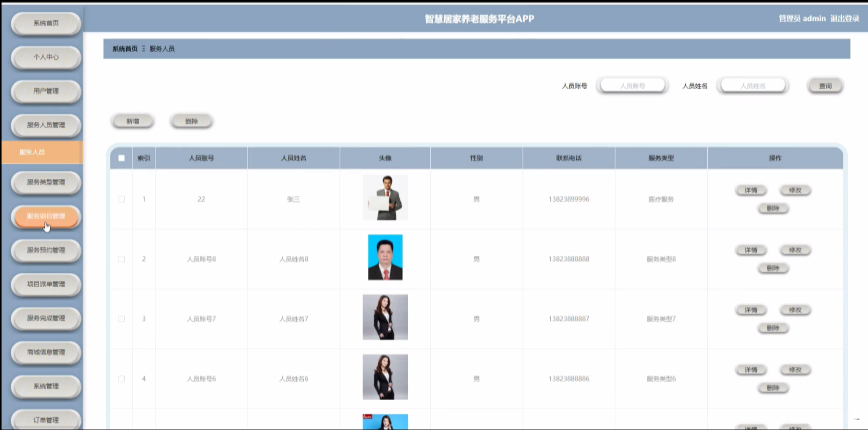View 详情 for 人员姓名7
The height and width of the screenshot is (430, 868).
751,310
